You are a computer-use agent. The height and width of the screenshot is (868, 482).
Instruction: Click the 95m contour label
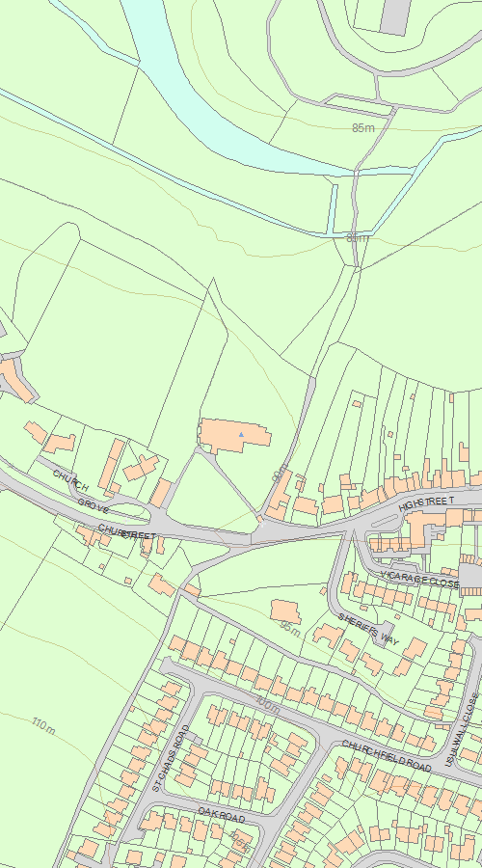click(290, 628)
